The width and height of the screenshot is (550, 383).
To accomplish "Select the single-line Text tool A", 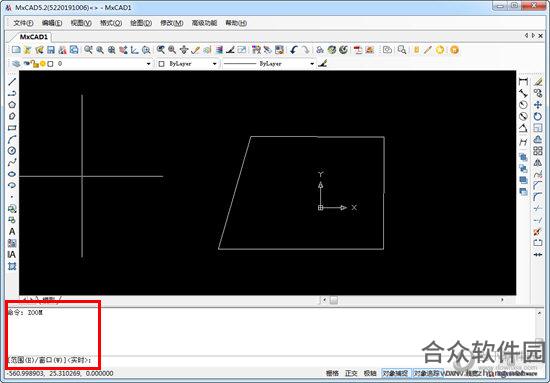I will point(12,232).
